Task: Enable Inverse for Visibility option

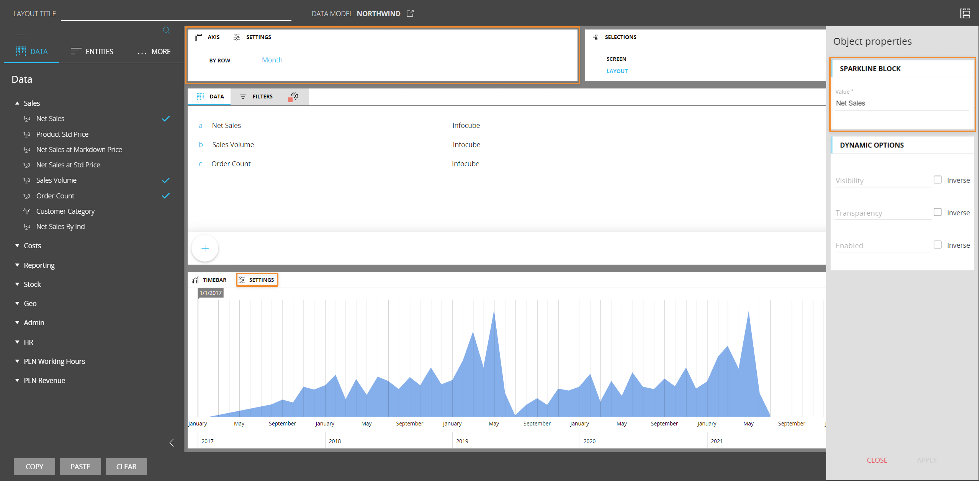Action: click(937, 179)
